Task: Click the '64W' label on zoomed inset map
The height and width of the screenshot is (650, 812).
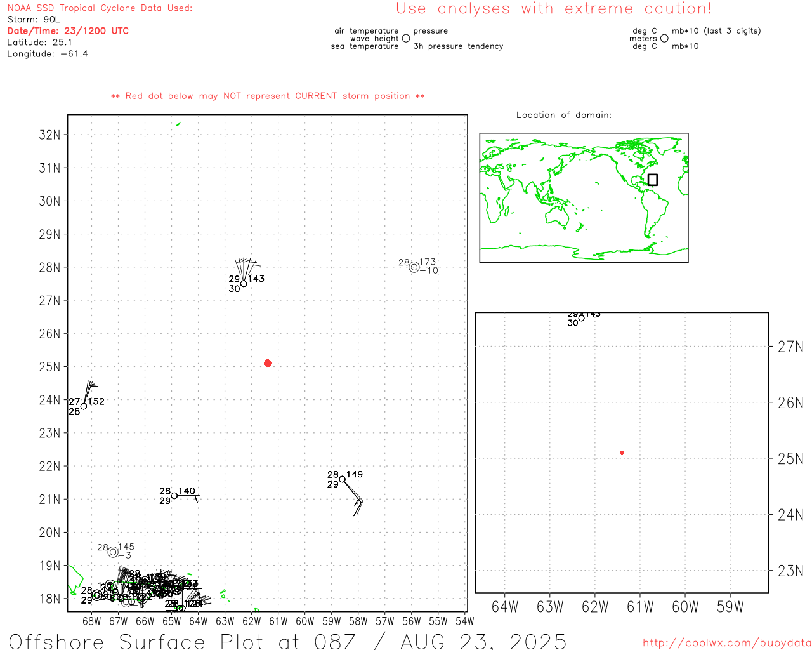Action: [505, 607]
